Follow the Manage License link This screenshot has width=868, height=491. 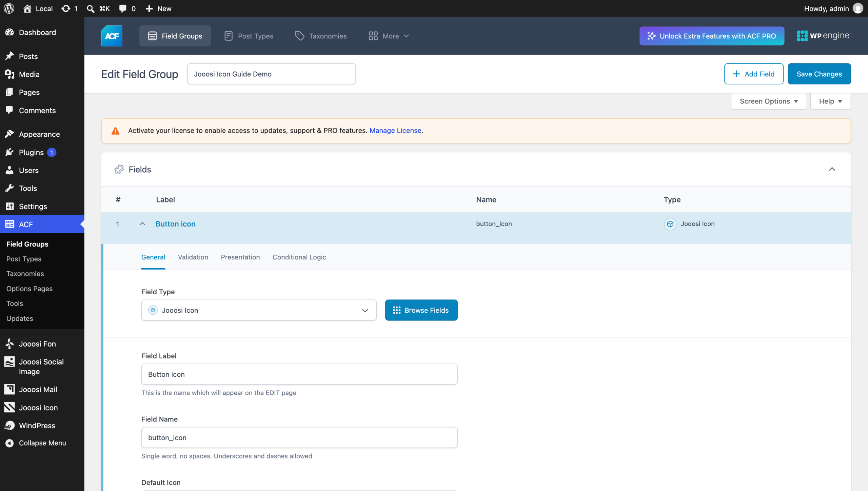pyautogui.click(x=395, y=131)
